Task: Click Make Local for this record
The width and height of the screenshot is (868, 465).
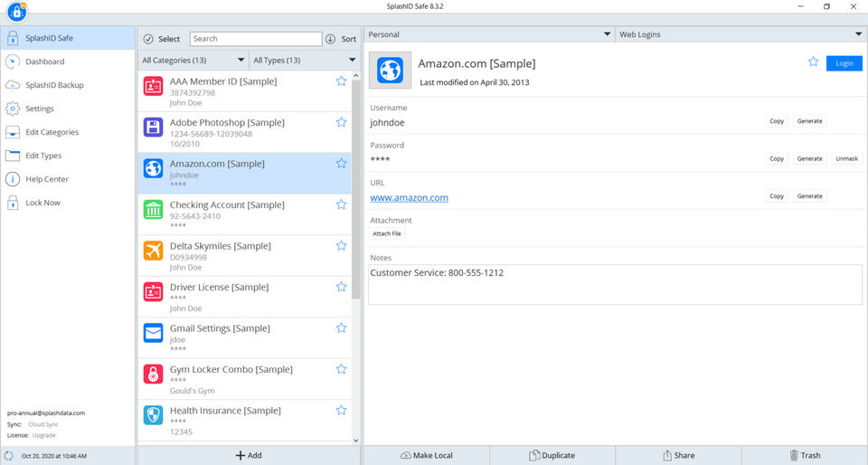Action: tap(426, 455)
